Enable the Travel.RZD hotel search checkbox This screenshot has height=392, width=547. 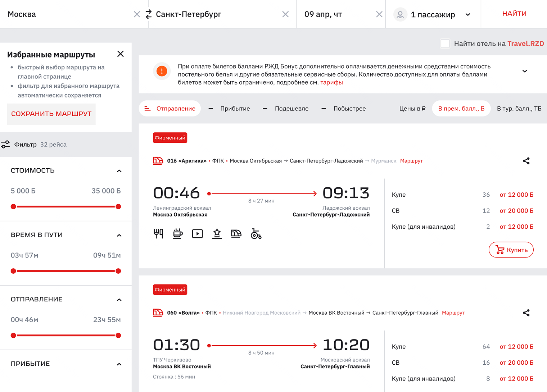point(445,44)
